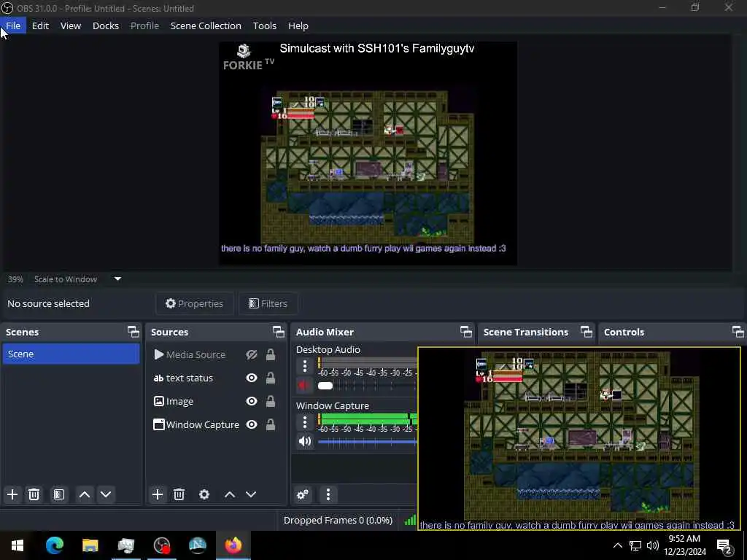The height and width of the screenshot is (560, 747).
Task: Click the taskbar clock 9:52 AM
Action: pos(684,545)
